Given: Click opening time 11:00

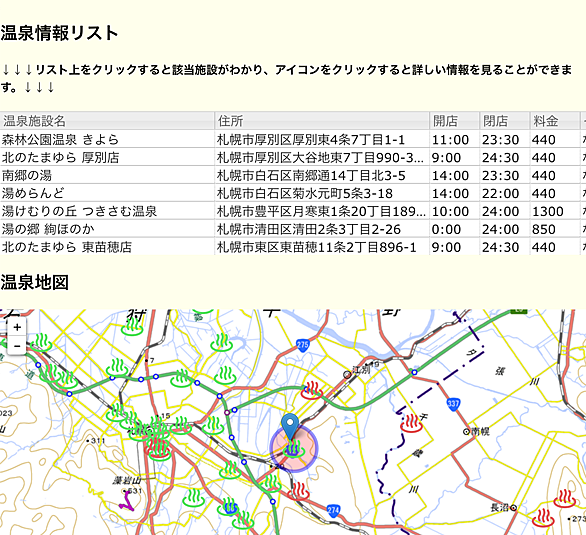Looking at the screenshot, I should coord(450,140).
